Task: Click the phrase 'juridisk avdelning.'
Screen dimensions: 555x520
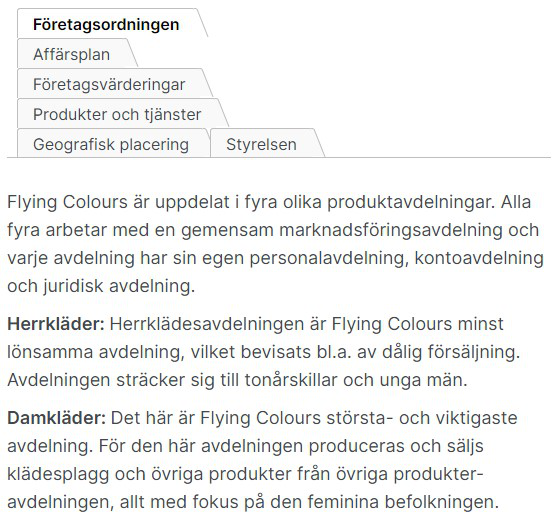Action: pyautogui.click(x=119, y=286)
